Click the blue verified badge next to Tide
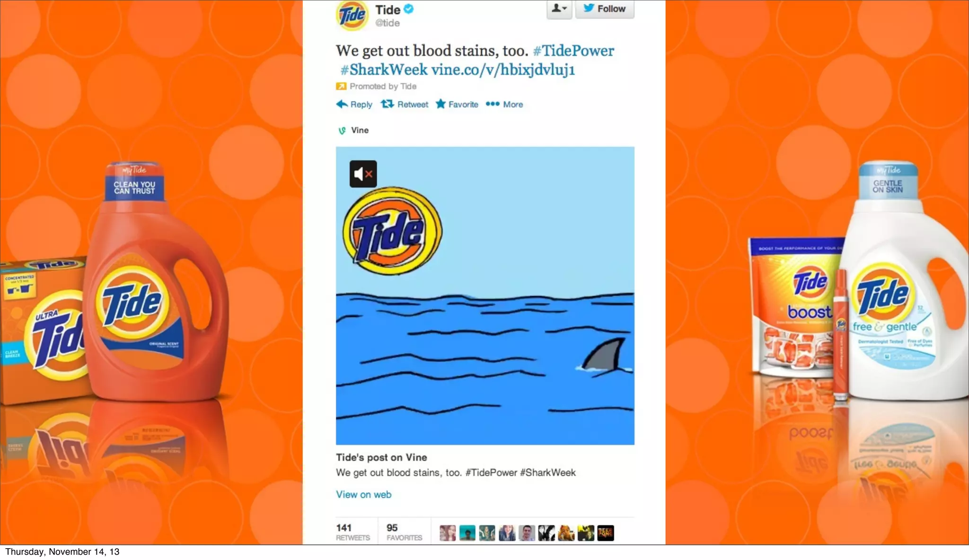Screen dimensions: 969x560 tap(409, 9)
